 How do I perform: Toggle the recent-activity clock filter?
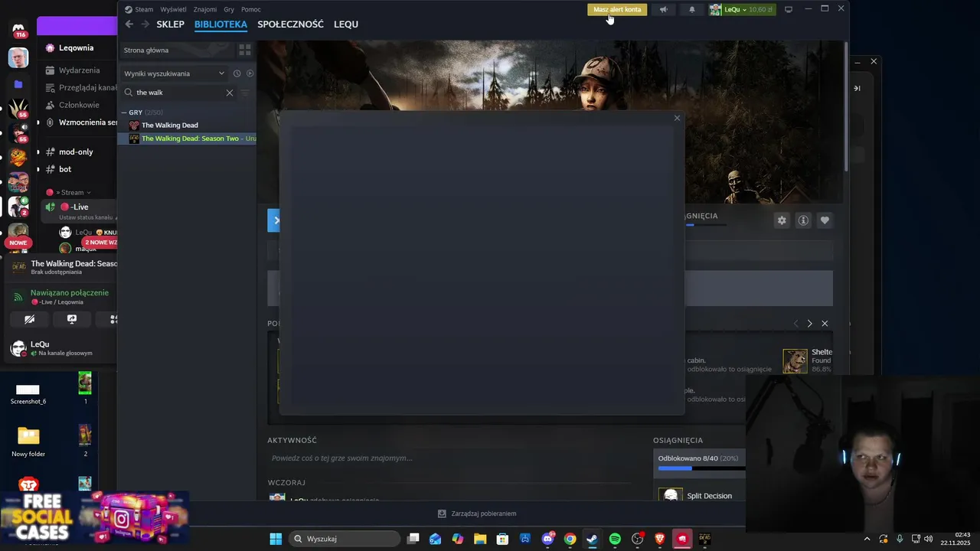[237, 73]
